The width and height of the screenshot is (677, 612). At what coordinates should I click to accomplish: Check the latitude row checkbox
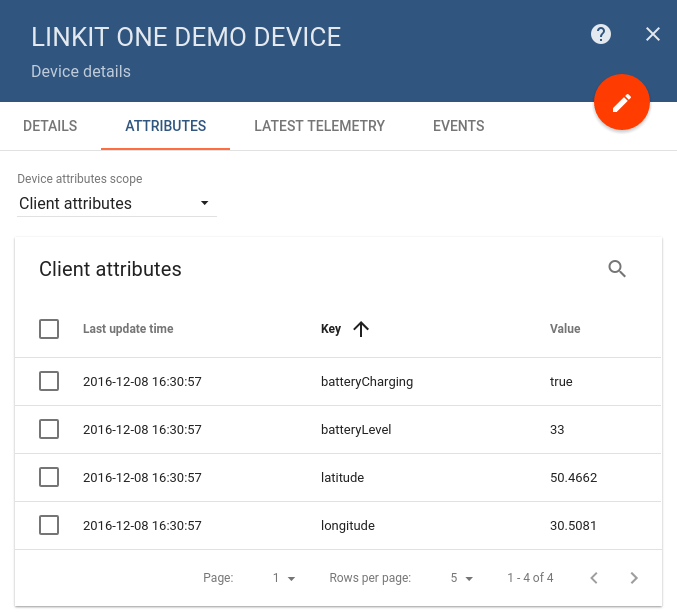tap(49, 477)
